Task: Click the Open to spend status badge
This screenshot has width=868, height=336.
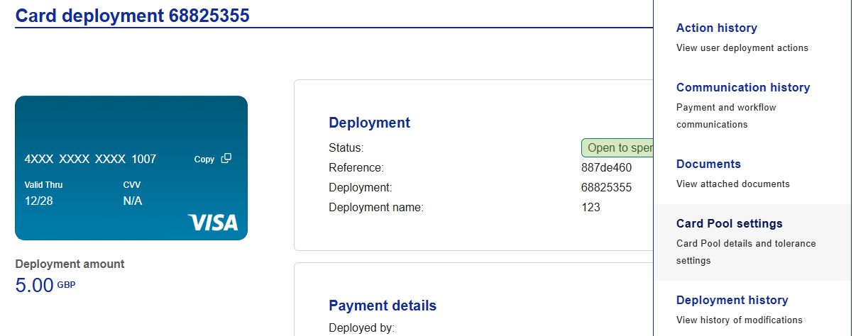Action: (x=617, y=147)
